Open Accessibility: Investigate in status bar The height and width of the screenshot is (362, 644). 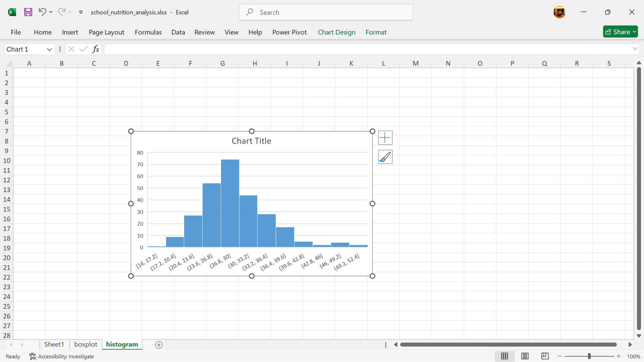point(62,357)
